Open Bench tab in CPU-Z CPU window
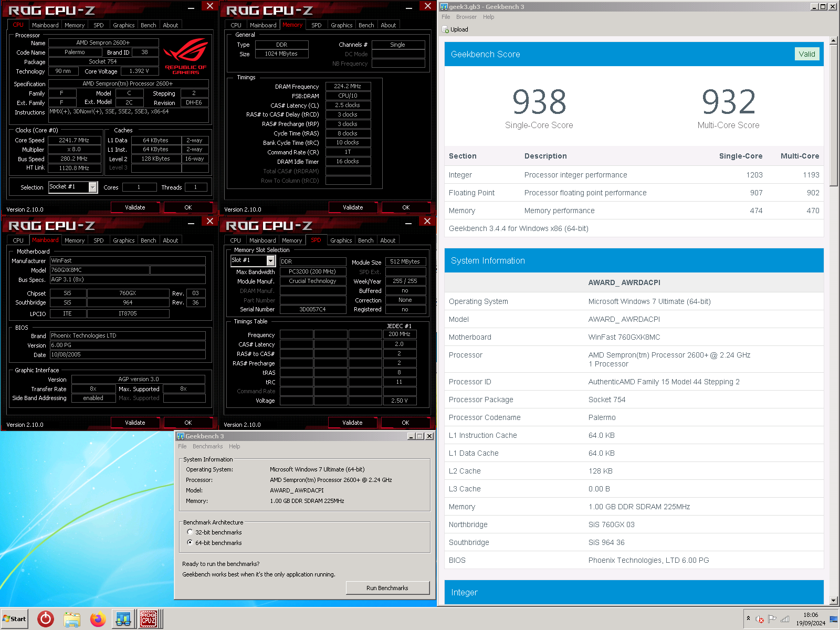 click(149, 25)
